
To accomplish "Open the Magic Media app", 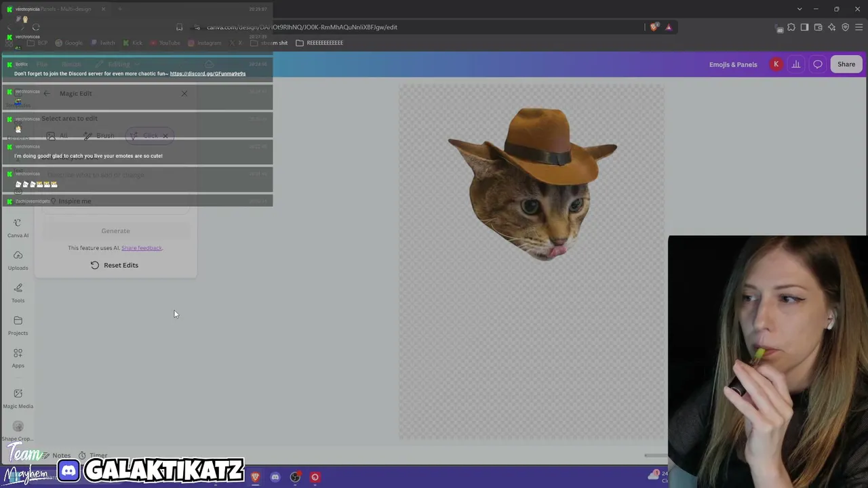I will (18, 399).
